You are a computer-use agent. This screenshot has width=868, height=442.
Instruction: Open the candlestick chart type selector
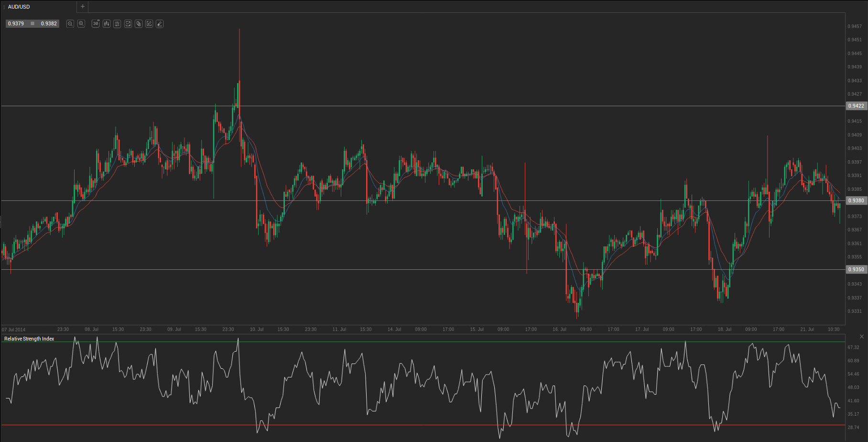[106, 24]
